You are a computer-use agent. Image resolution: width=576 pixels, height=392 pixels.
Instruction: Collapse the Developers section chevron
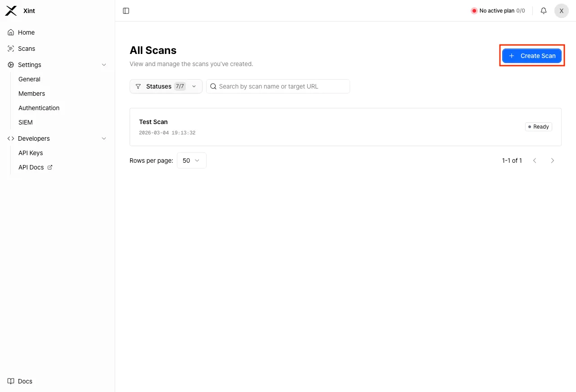(x=104, y=138)
